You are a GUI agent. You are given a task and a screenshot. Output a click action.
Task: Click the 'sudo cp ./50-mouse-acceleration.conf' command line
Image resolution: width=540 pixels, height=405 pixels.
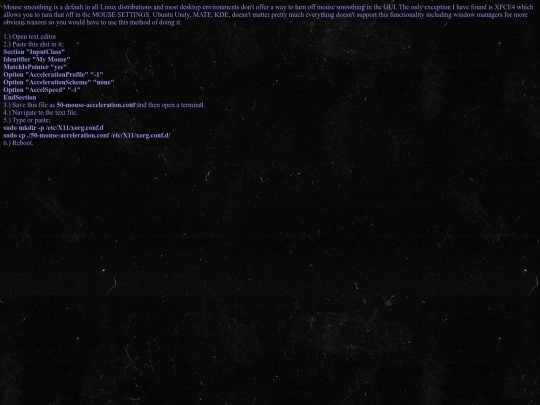click(87, 135)
